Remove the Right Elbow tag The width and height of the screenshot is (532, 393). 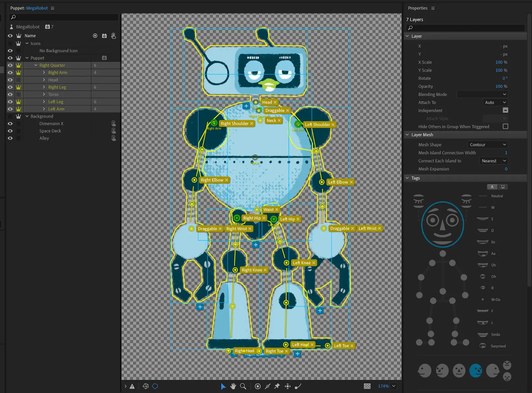coord(227,180)
